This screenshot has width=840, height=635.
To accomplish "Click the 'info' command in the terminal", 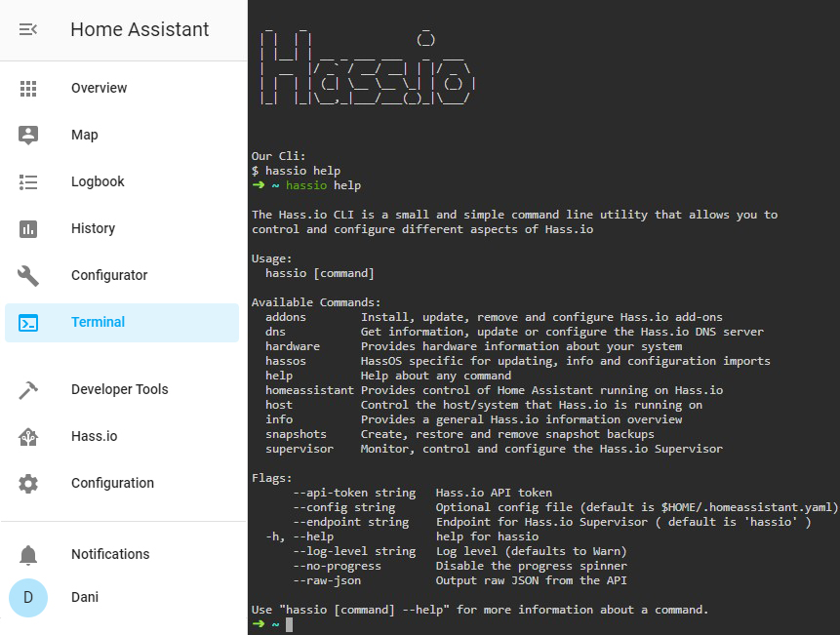I will (279, 419).
